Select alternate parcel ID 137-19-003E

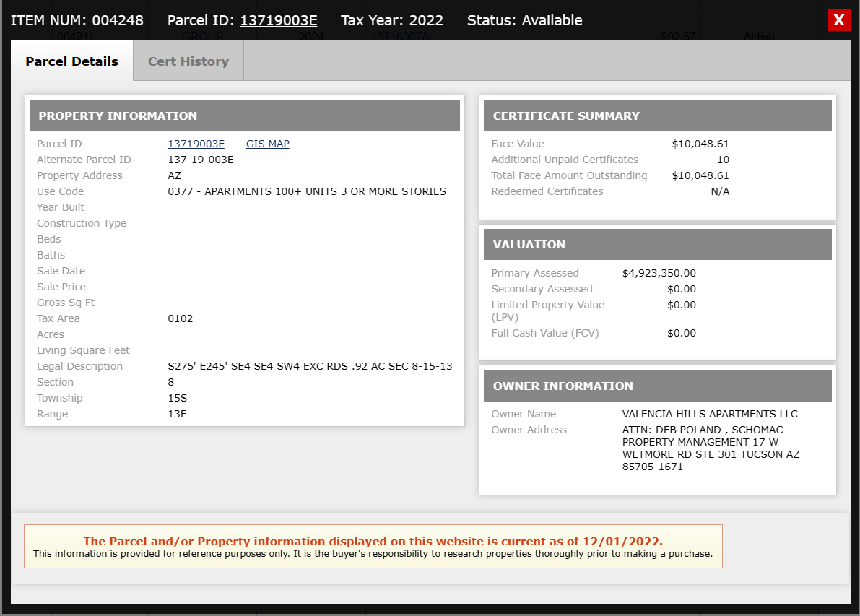[201, 160]
